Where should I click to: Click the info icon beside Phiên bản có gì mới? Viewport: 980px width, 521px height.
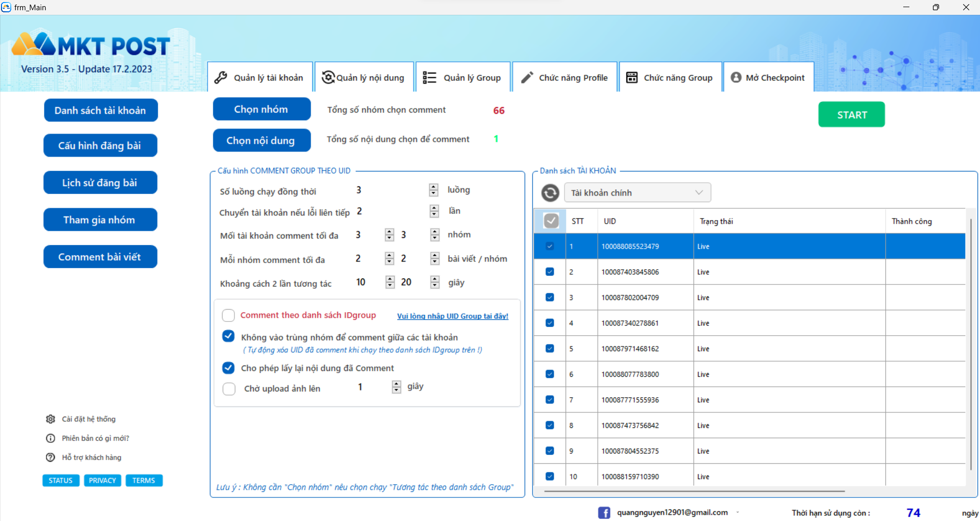pos(50,438)
